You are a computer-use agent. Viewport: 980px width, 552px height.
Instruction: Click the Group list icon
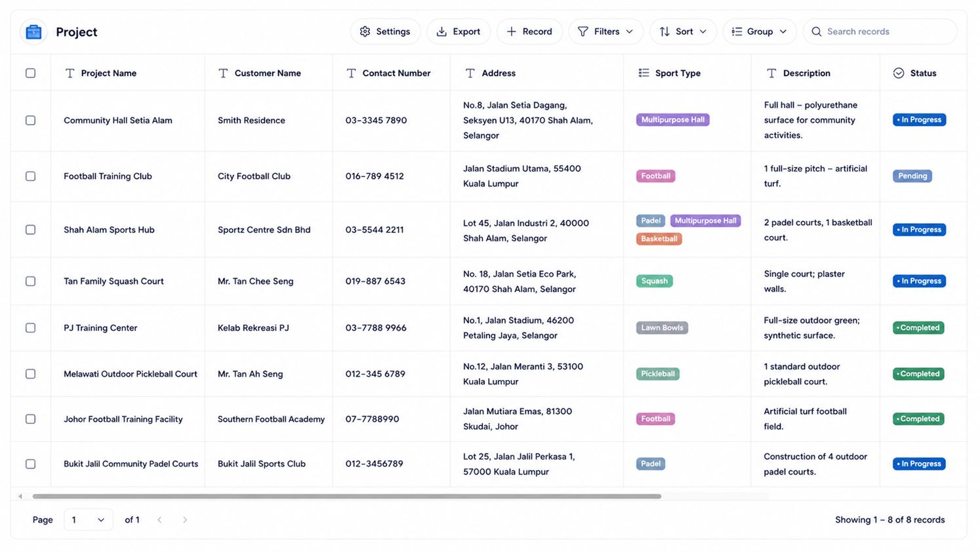[x=737, y=32]
